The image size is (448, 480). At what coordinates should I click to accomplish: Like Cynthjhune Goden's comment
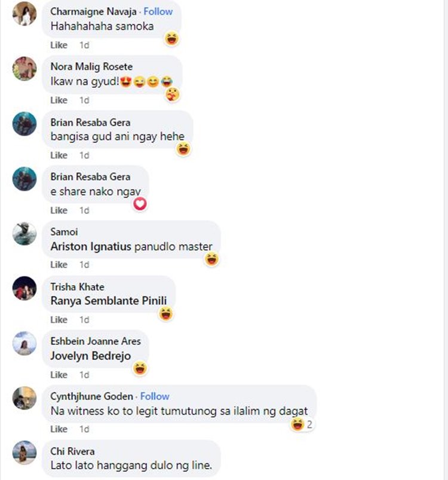tap(59, 429)
